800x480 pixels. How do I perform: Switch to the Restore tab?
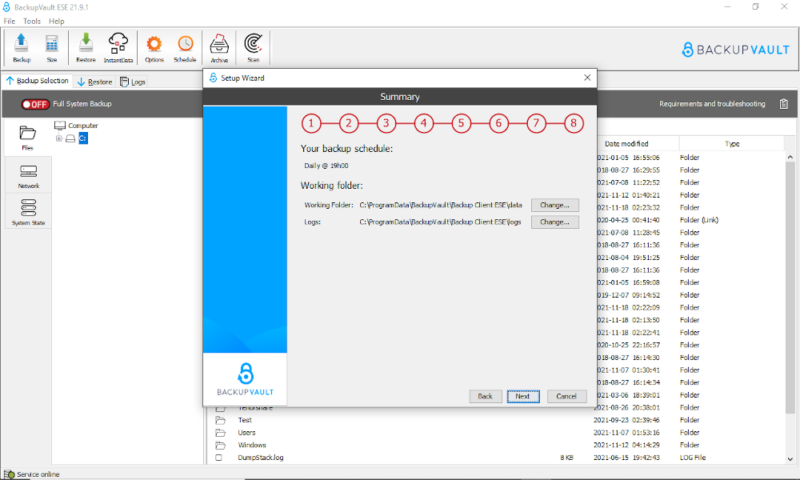(x=95, y=82)
